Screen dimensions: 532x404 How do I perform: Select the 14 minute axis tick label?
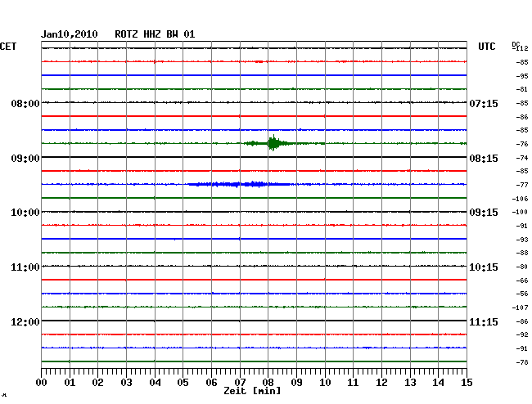click(x=438, y=383)
